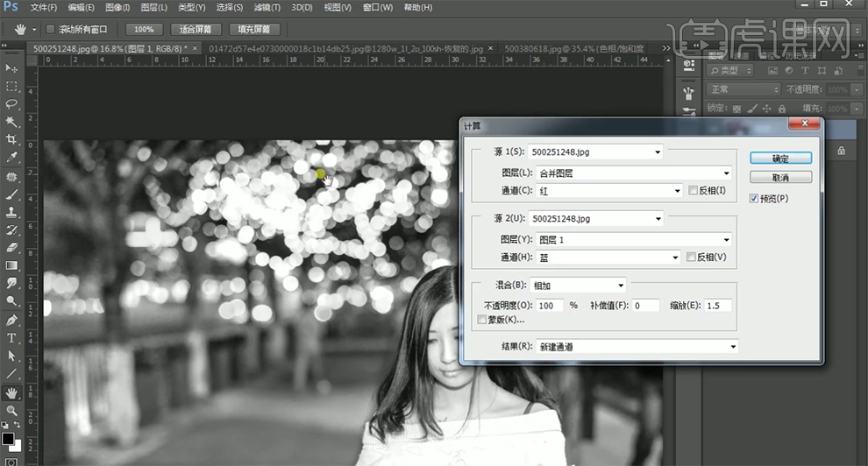Screen dimensions: 868x466
Task: Select the Eraser tool
Action: [11, 248]
